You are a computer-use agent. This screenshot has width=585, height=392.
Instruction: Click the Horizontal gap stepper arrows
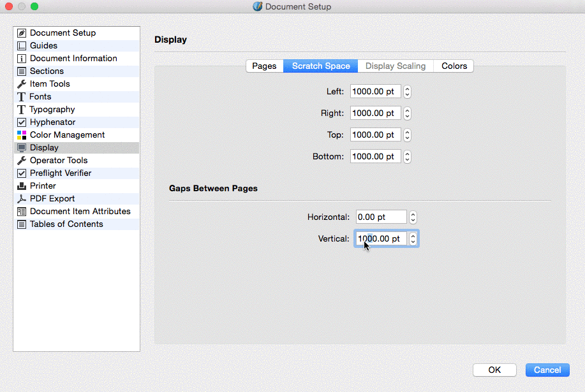pyautogui.click(x=413, y=217)
